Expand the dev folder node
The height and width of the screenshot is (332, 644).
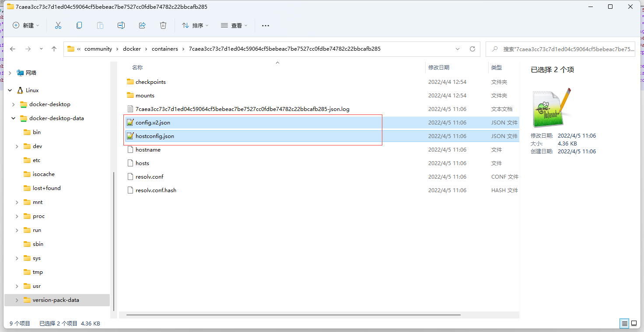[17, 146]
